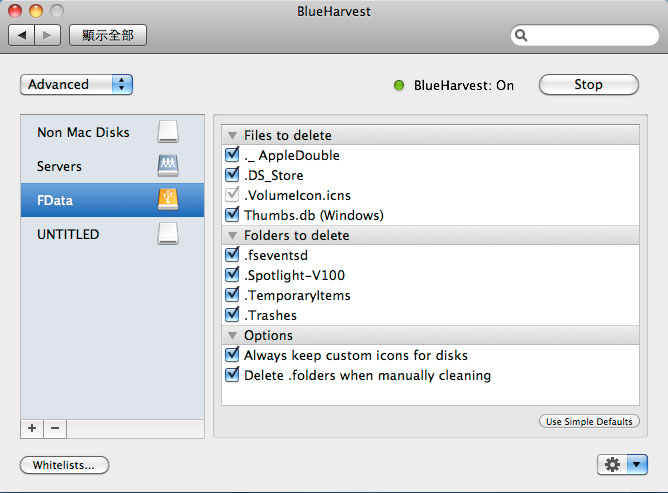668x493 pixels.
Task: Focus the search input field
Action: click(585, 35)
